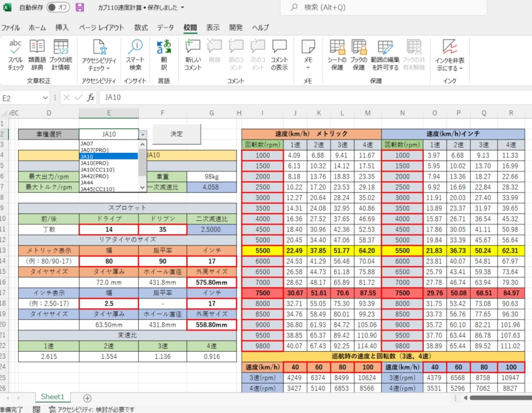
Task: Click the insert function fx icon
Action: click(90, 98)
